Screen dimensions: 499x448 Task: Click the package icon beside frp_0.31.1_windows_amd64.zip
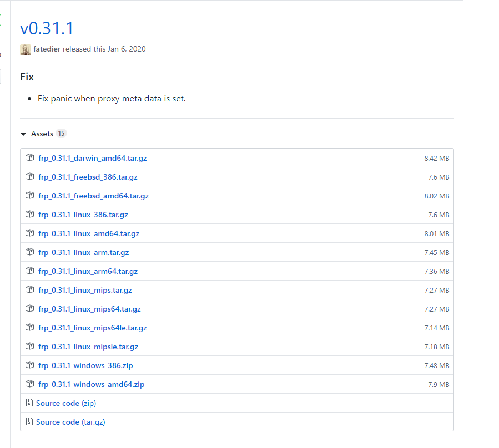pyautogui.click(x=30, y=384)
